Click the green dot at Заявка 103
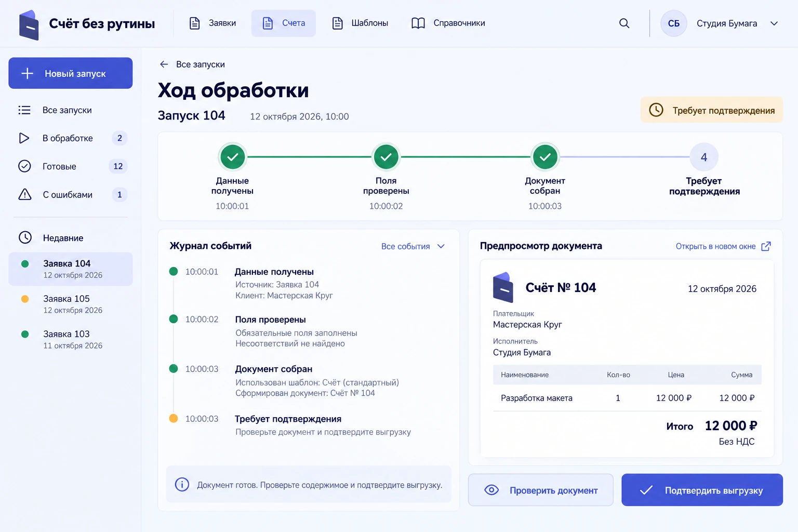Image resolution: width=798 pixels, height=532 pixels. [25, 334]
